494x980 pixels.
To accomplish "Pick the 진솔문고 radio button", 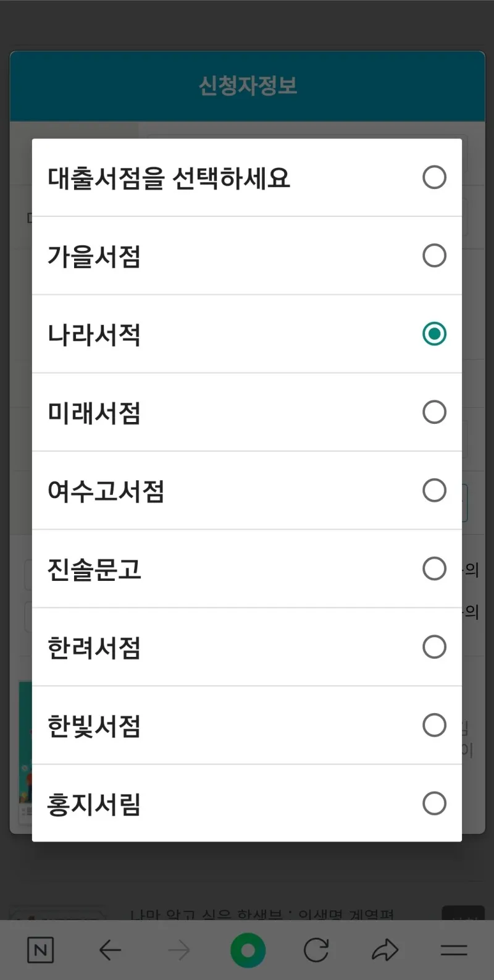I will [x=434, y=568].
